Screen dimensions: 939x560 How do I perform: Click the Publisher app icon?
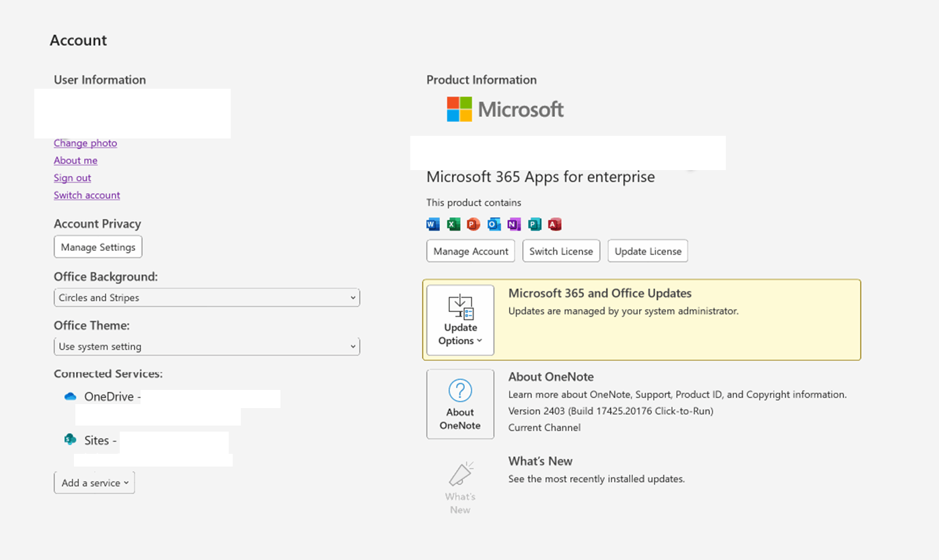(534, 225)
